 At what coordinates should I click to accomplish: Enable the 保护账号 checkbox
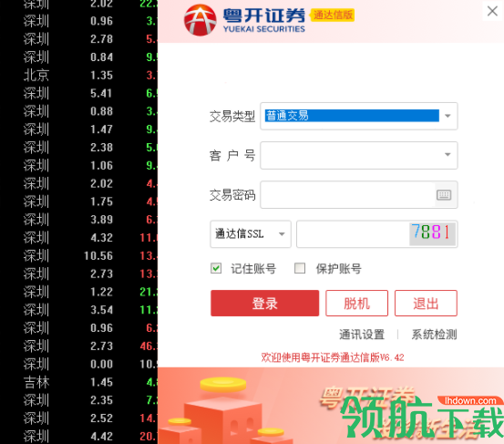[300, 268]
